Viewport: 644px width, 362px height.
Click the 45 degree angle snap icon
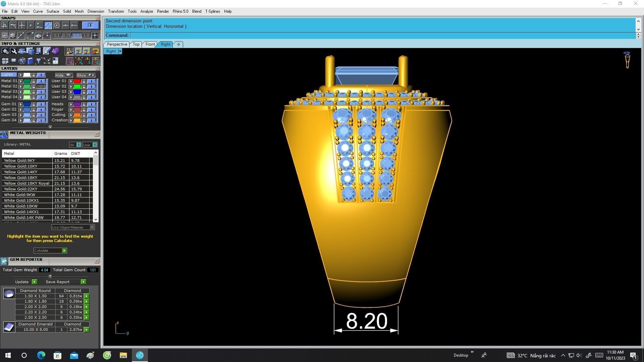[30, 35]
